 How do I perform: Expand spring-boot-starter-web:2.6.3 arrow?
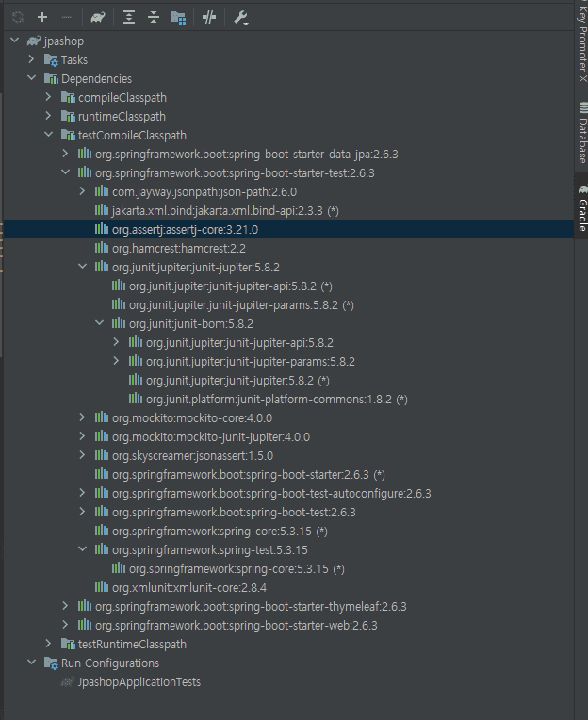[x=65, y=625]
